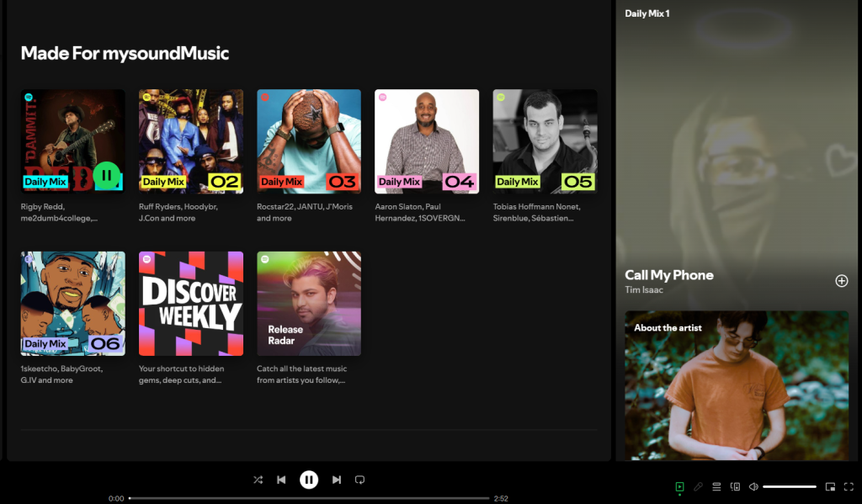
Task: Click the 2:52 total duration label
Action: (501, 498)
